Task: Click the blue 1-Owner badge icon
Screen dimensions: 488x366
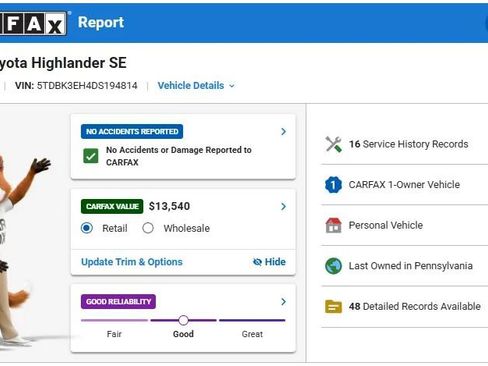Action: [x=333, y=185]
